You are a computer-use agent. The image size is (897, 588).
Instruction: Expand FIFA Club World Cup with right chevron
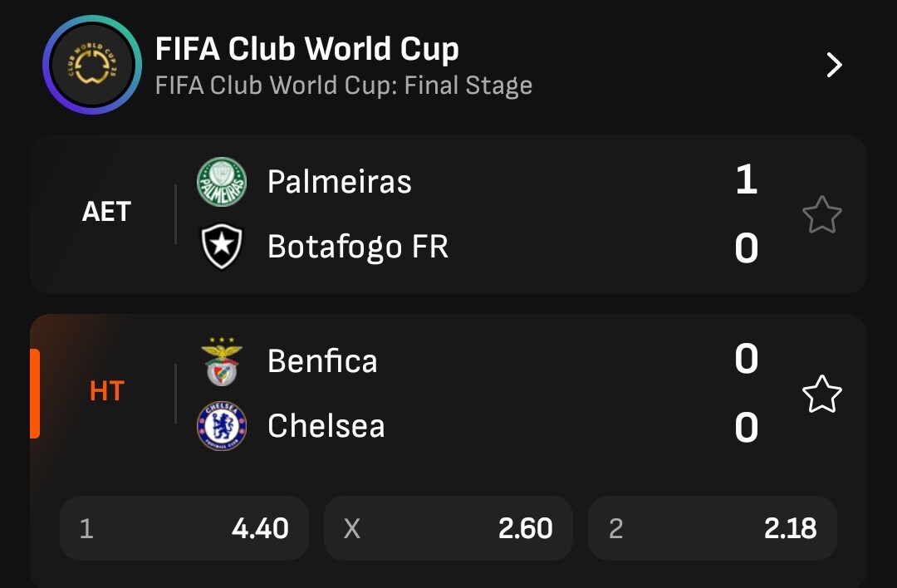point(835,65)
